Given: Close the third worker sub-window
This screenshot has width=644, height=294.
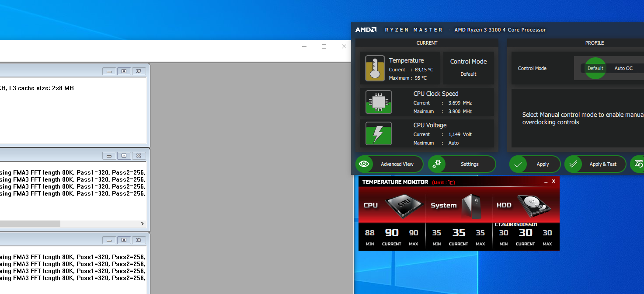Looking at the screenshot, I should coord(139,240).
